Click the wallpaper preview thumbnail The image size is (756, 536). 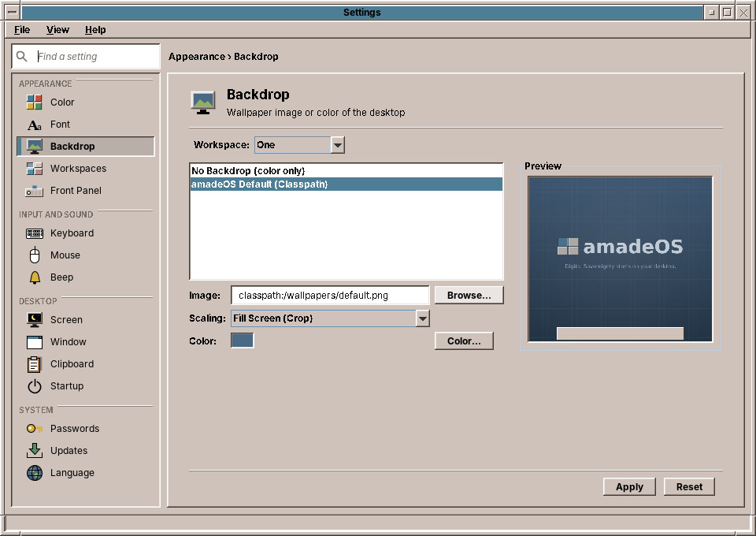click(x=621, y=259)
